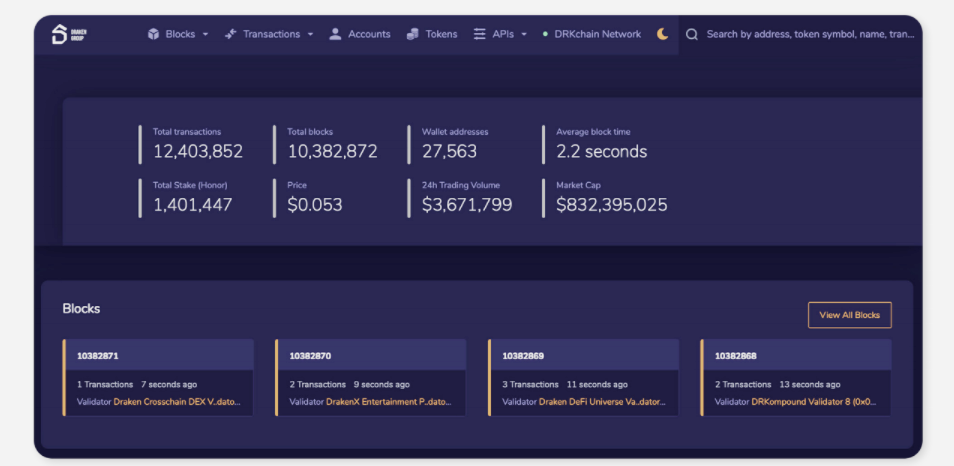Open the Blocks navigation menu

click(178, 34)
